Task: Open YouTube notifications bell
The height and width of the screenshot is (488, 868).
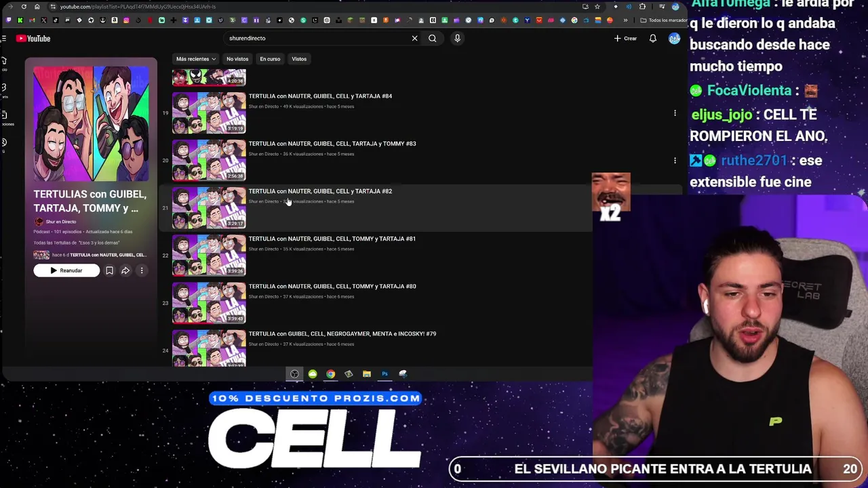Action: (x=652, y=39)
